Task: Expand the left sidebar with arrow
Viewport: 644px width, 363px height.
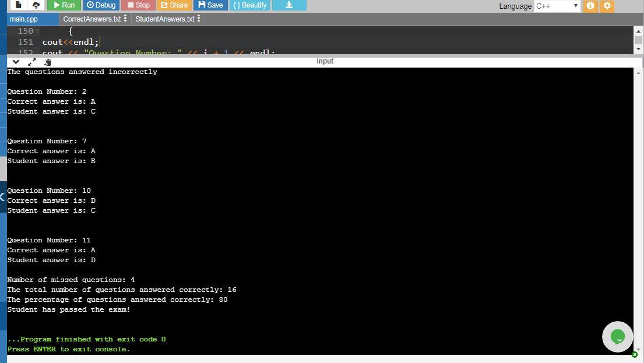Action: [x=3, y=197]
